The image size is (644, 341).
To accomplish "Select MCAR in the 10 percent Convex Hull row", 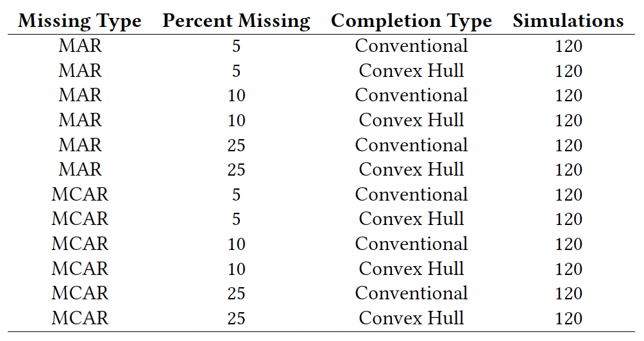I will pos(80,269).
